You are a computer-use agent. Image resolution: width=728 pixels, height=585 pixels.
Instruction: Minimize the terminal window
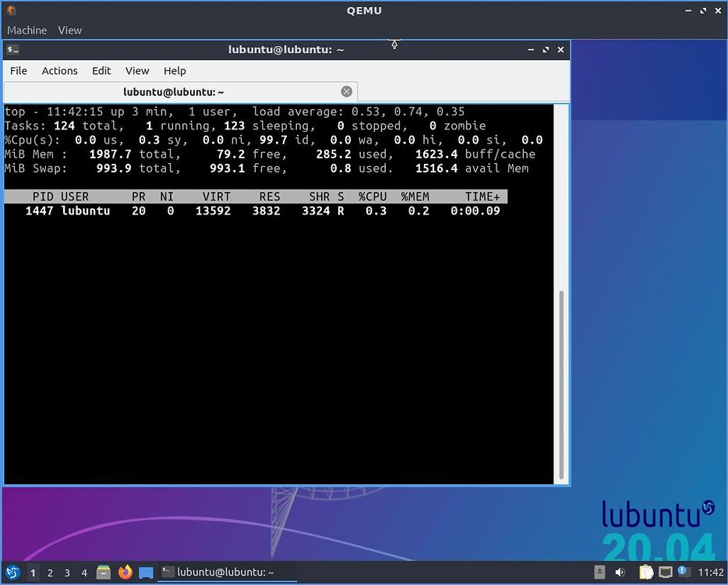(531, 49)
